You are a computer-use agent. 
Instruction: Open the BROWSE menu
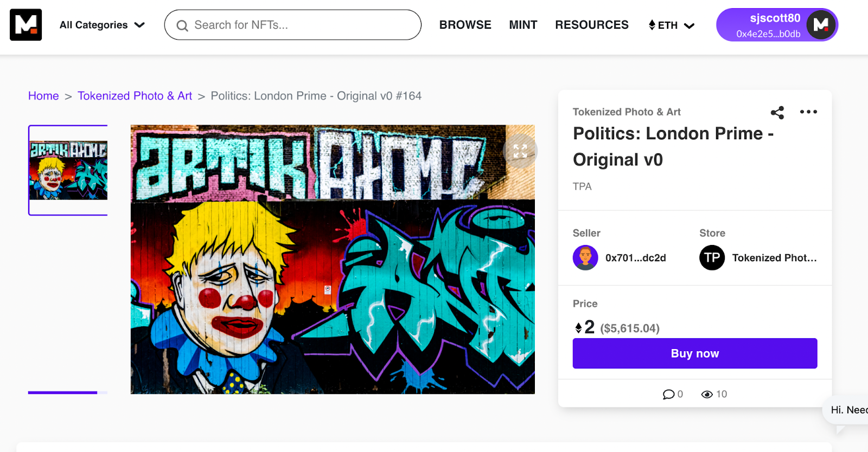coord(465,25)
